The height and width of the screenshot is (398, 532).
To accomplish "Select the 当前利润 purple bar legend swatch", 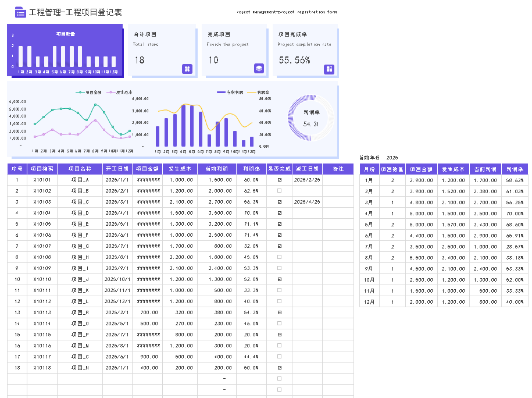I will coord(221,92).
